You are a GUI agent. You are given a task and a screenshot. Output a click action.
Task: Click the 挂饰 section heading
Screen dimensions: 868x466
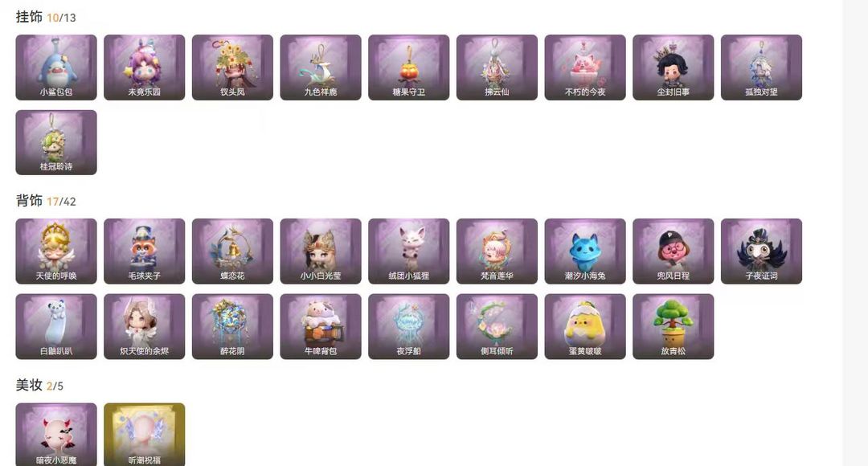click(29, 17)
